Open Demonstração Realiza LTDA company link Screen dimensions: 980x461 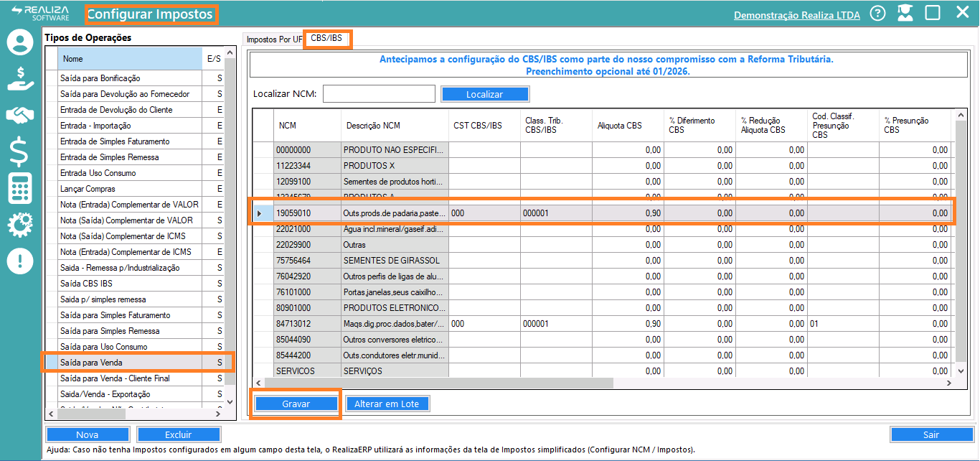point(796,14)
